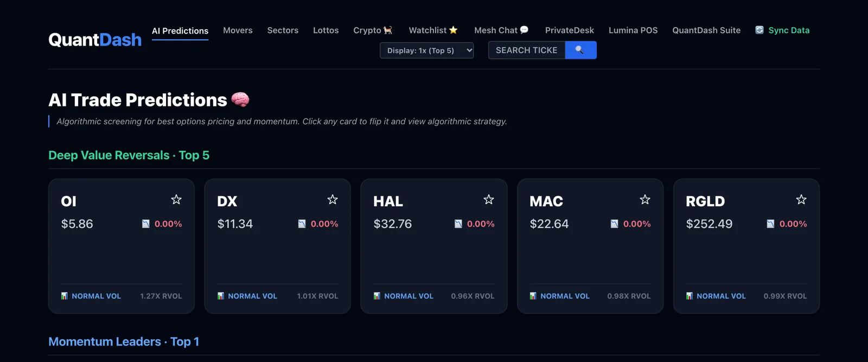Star the HAL ticker card
The image size is (868, 362).
489,200
